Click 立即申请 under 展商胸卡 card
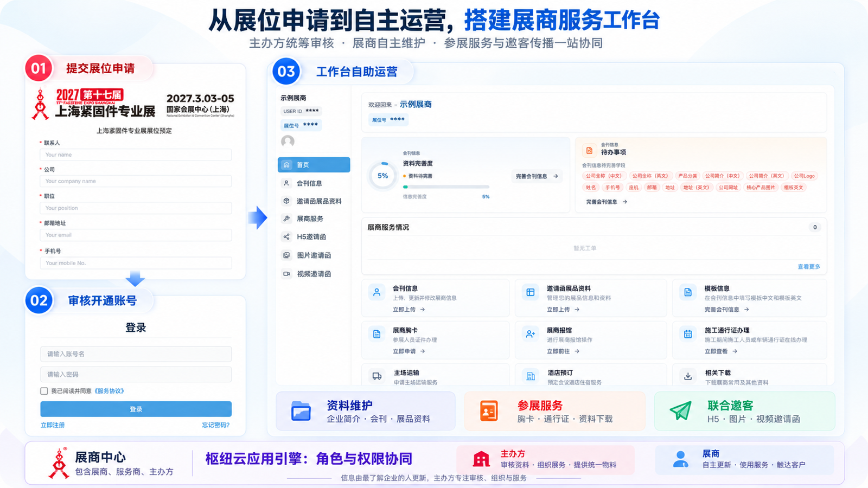The height and width of the screenshot is (488, 868). tap(409, 351)
